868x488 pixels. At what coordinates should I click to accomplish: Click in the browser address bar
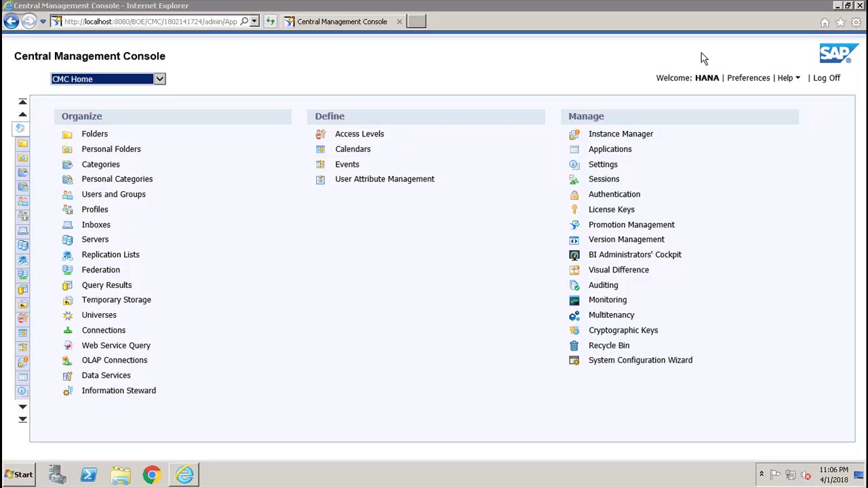(x=151, y=22)
